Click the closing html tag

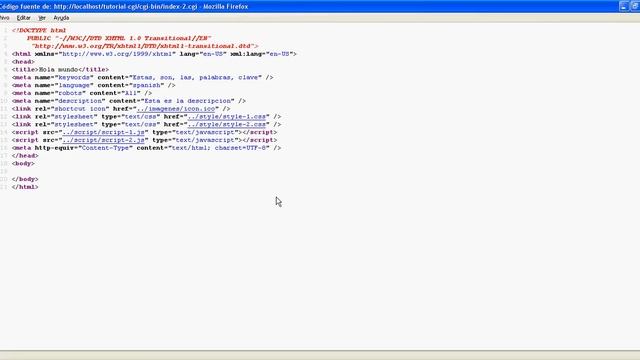point(25,187)
